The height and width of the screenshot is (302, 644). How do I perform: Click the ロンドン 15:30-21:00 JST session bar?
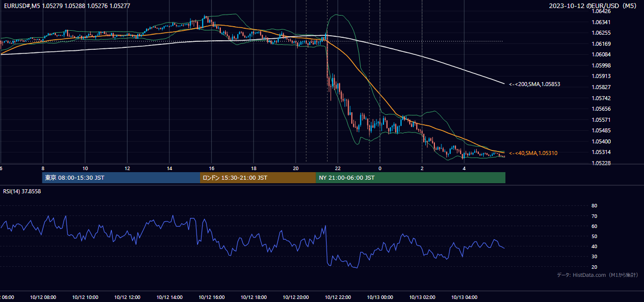click(x=258, y=178)
